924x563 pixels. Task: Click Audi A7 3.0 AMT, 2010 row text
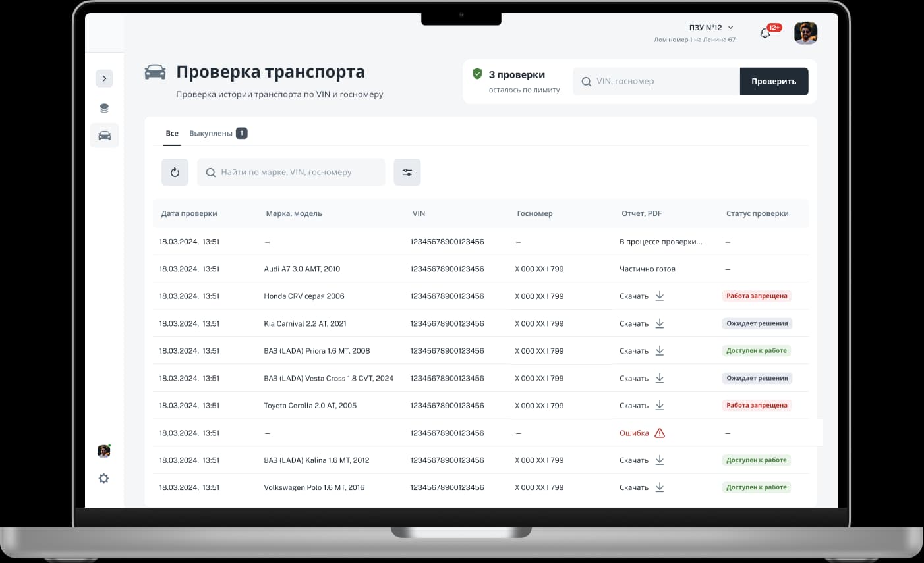point(302,269)
